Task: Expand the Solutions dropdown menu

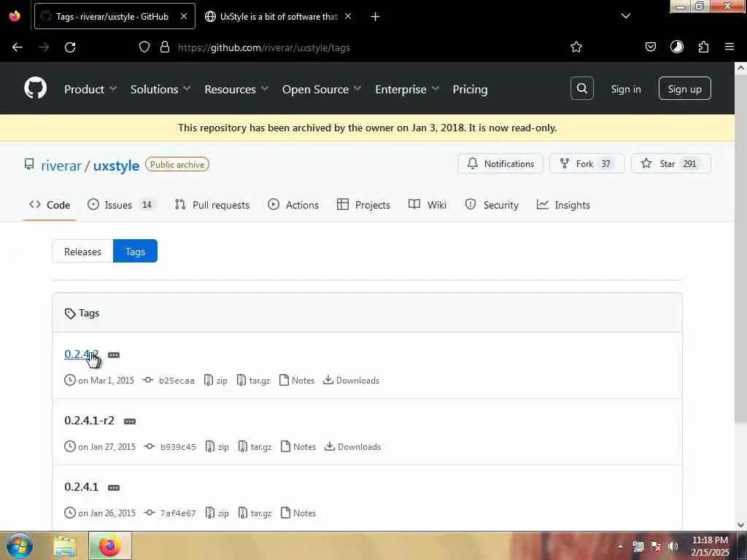Action: pyautogui.click(x=160, y=89)
